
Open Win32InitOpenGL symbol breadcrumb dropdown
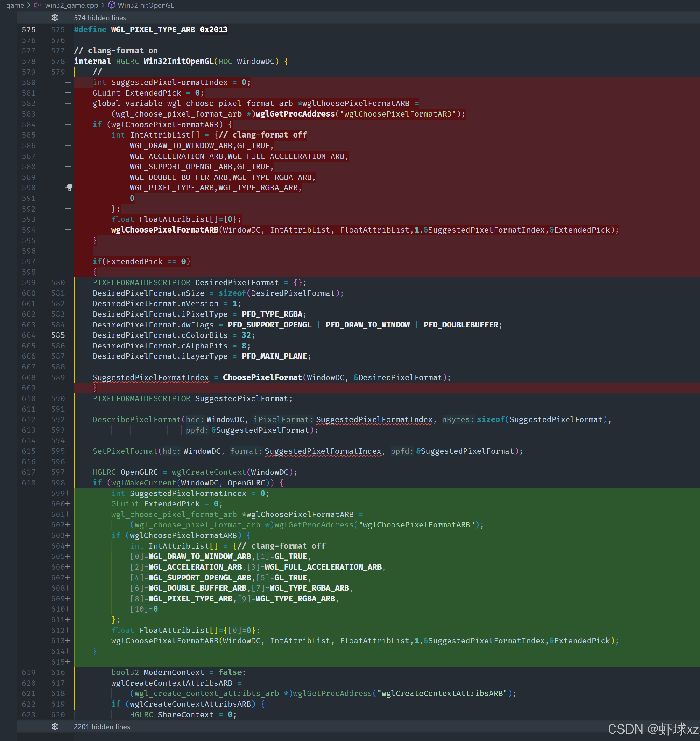(x=146, y=5)
